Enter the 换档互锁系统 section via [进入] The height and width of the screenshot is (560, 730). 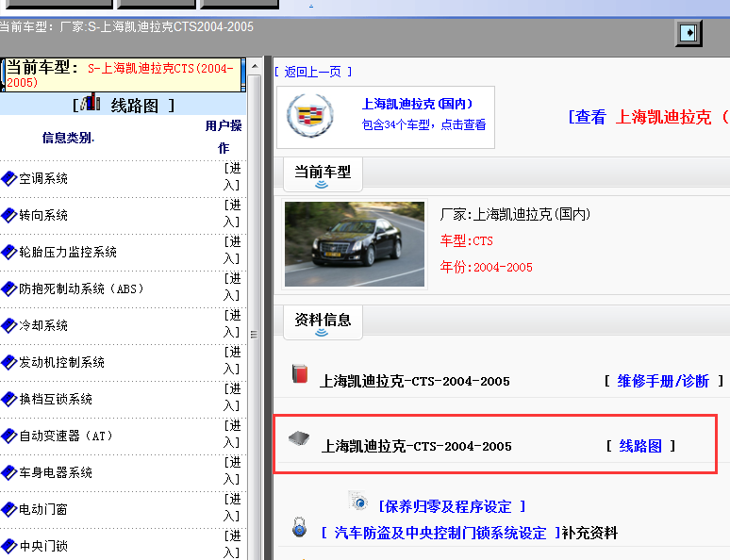tap(232, 397)
